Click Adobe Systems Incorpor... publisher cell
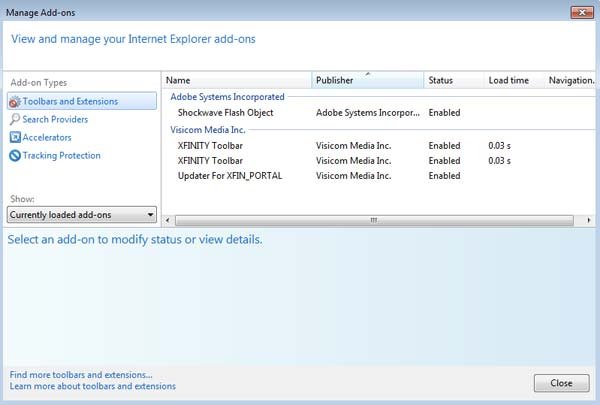This screenshot has width=600, height=405. coord(368,113)
